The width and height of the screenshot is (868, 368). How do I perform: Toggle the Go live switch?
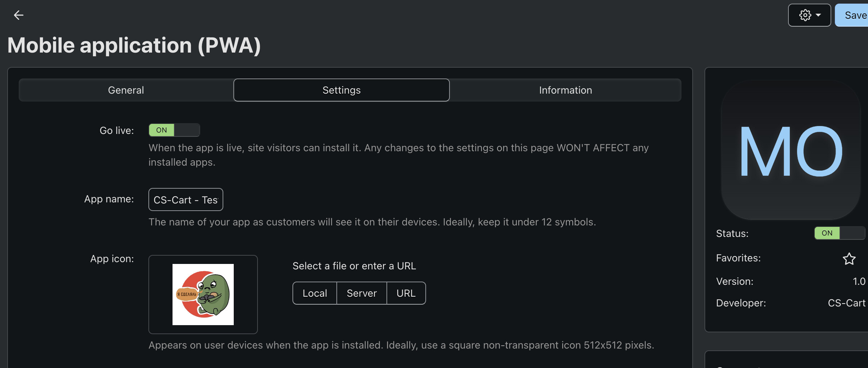coord(174,130)
